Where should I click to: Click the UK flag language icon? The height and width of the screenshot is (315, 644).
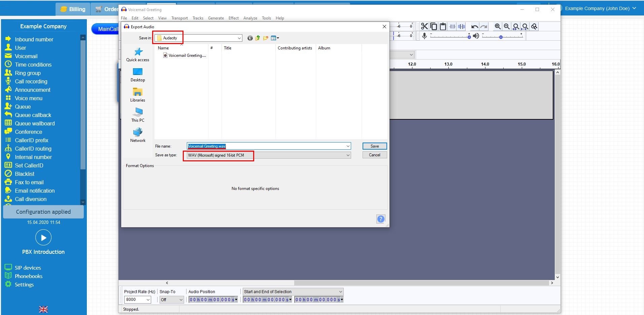point(43,309)
